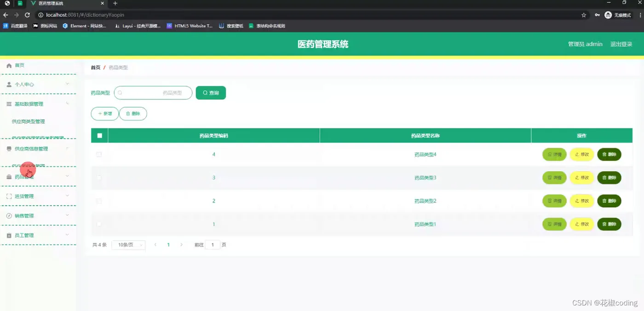Check the checkbox for row 药品类型4
The width and height of the screenshot is (644, 311).
coord(99,155)
